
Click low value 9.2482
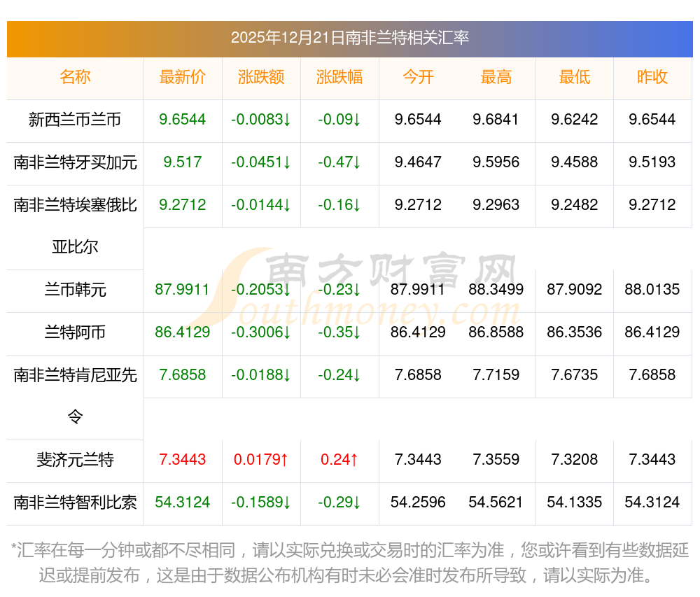coord(575,205)
